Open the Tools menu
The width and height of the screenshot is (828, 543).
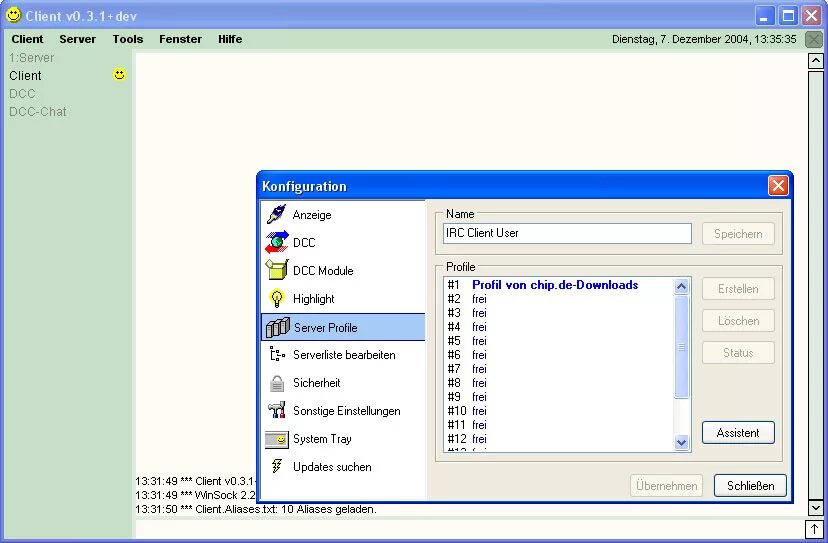point(128,39)
